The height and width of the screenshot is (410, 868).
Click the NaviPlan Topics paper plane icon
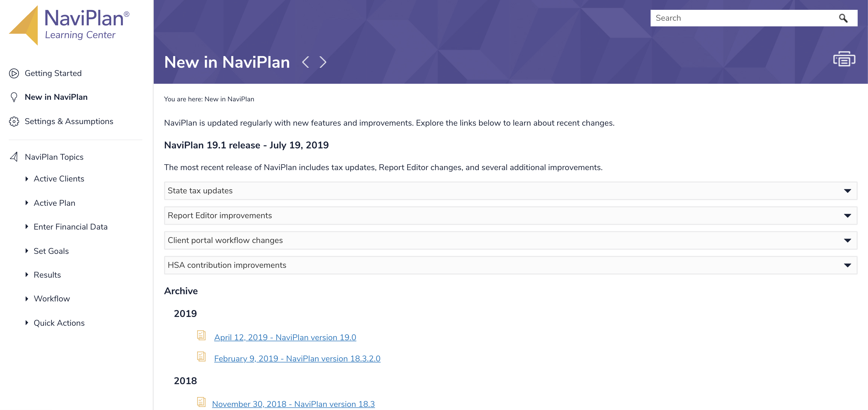pos(14,157)
